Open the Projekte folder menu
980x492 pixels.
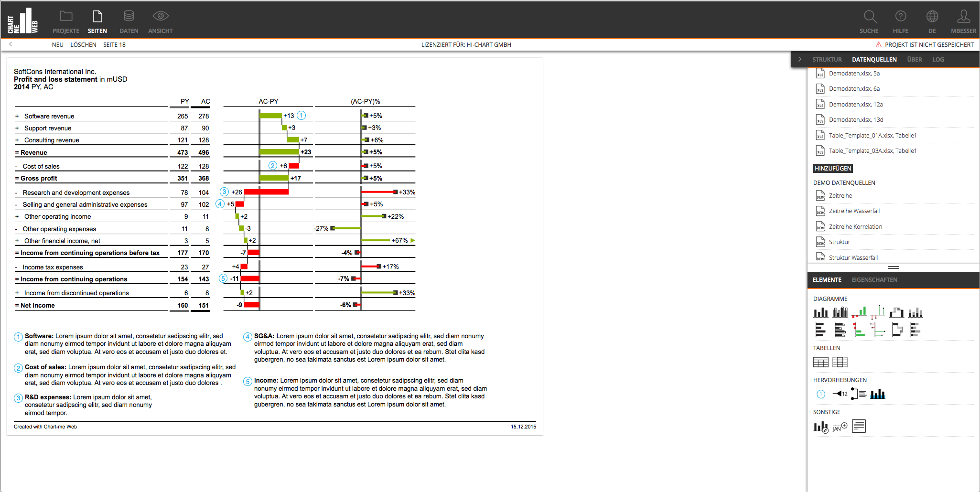pyautogui.click(x=66, y=21)
